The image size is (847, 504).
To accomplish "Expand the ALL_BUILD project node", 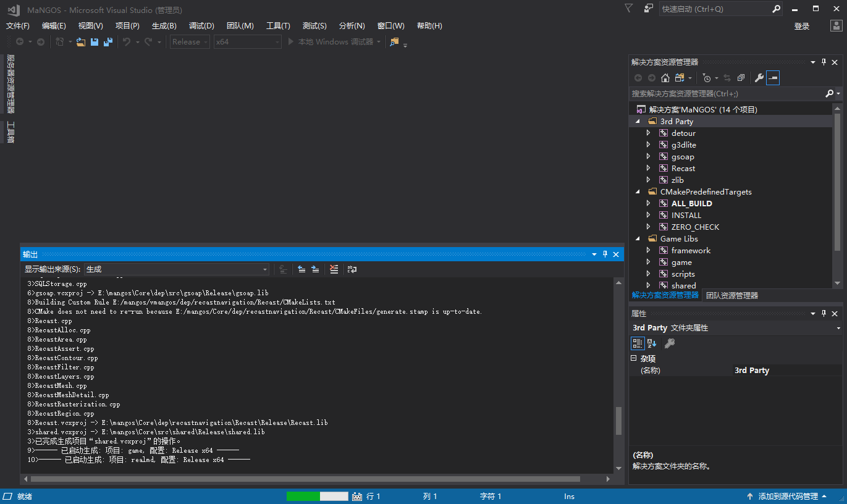I will [x=648, y=204].
